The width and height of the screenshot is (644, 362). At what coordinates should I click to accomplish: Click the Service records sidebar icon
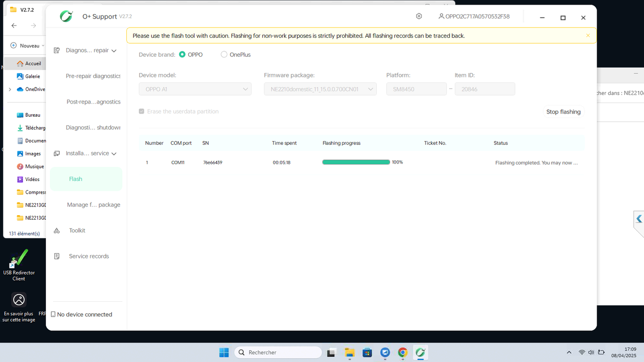tap(57, 256)
